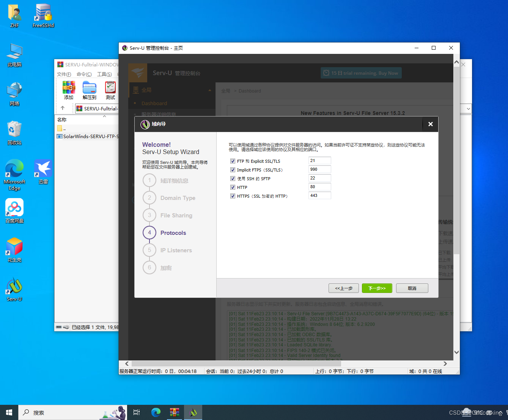Open the 此电脑 desktop icon
Viewport: 508px width, 420px height.
point(14,55)
